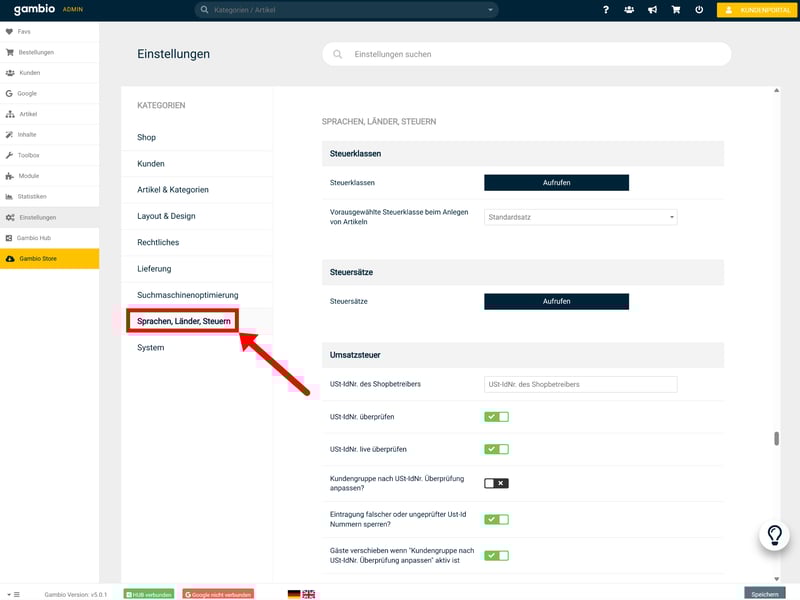Image resolution: width=800 pixels, height=600 pixels.
Task: Open the megaphone announcements icon
Action: pos(652,10)
